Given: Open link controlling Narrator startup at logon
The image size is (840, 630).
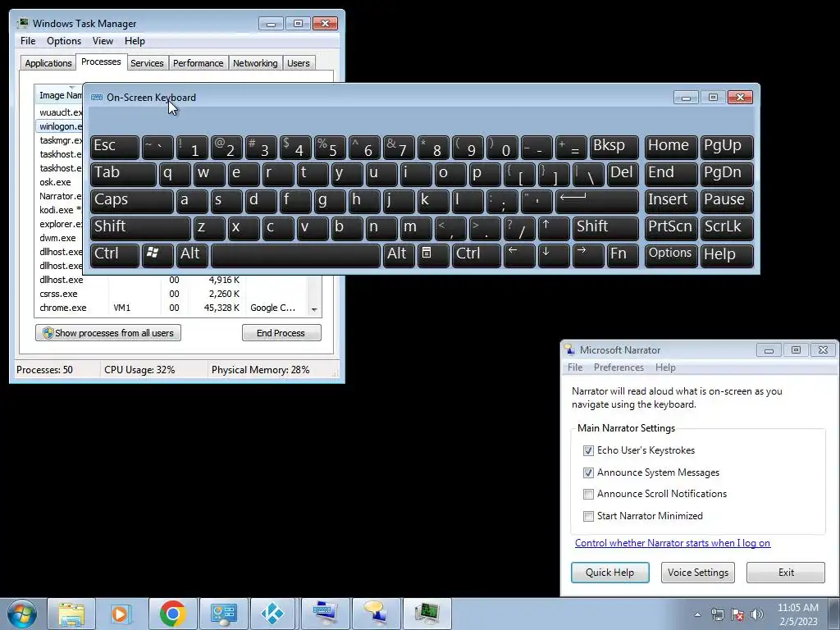Looking at the screenshot, I should (x=673, y=543).
